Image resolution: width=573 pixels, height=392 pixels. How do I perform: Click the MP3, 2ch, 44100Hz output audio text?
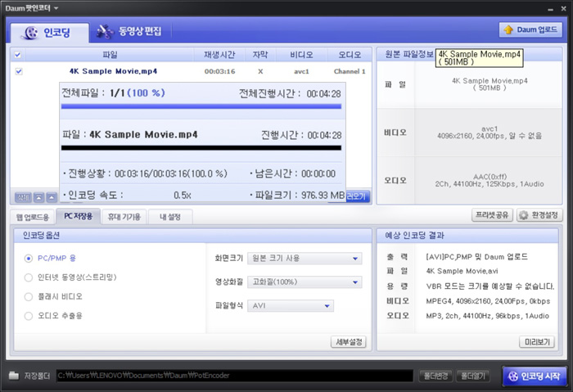pos(488,316)
